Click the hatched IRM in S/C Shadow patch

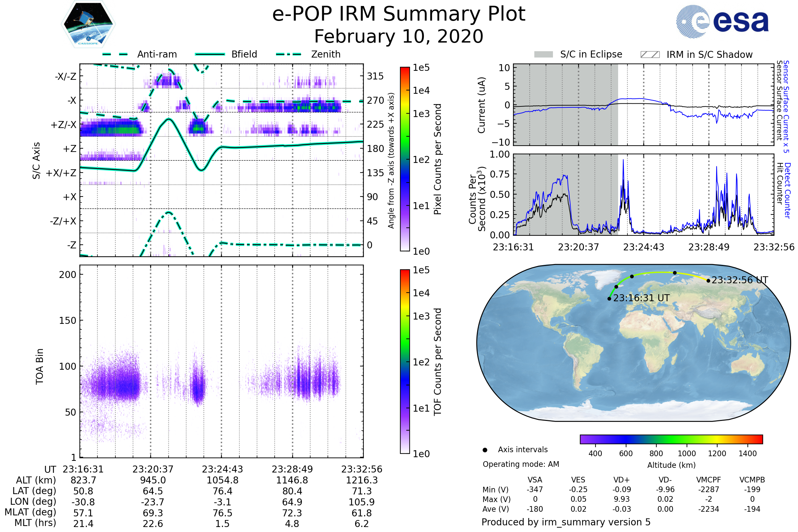650,55
